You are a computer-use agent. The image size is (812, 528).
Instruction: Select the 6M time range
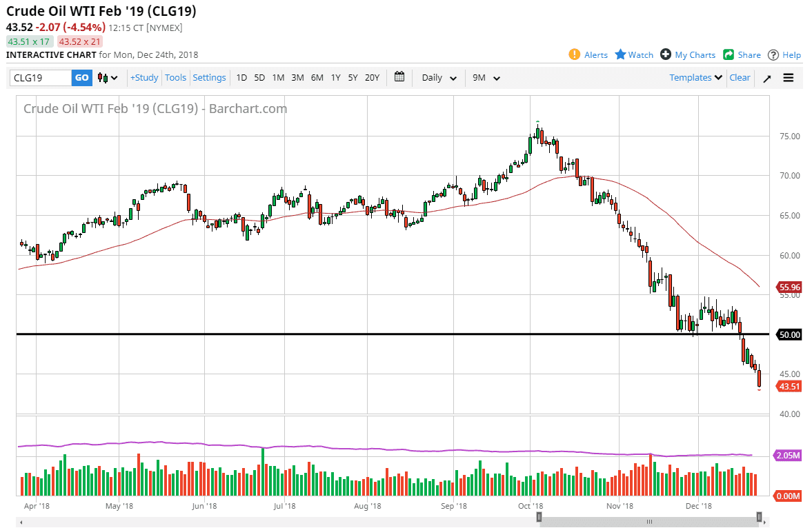pyautogui.click(x=317, y=78)
